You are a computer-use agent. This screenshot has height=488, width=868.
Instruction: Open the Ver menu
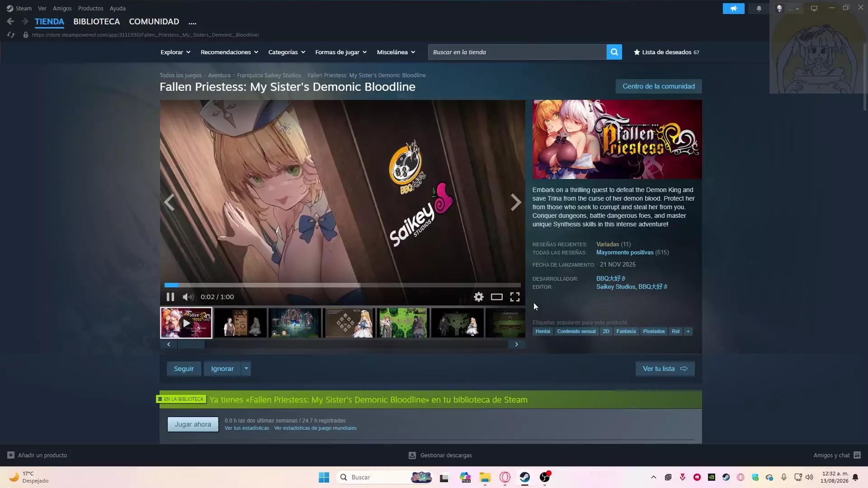(42, 8)
